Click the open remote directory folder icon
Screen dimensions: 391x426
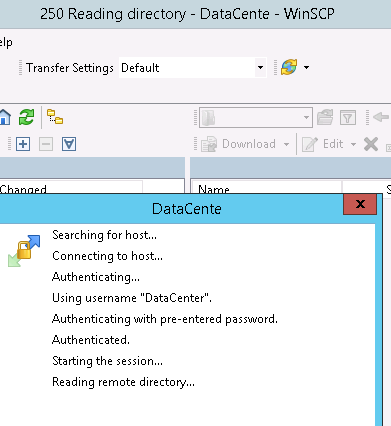coord(325,117)
